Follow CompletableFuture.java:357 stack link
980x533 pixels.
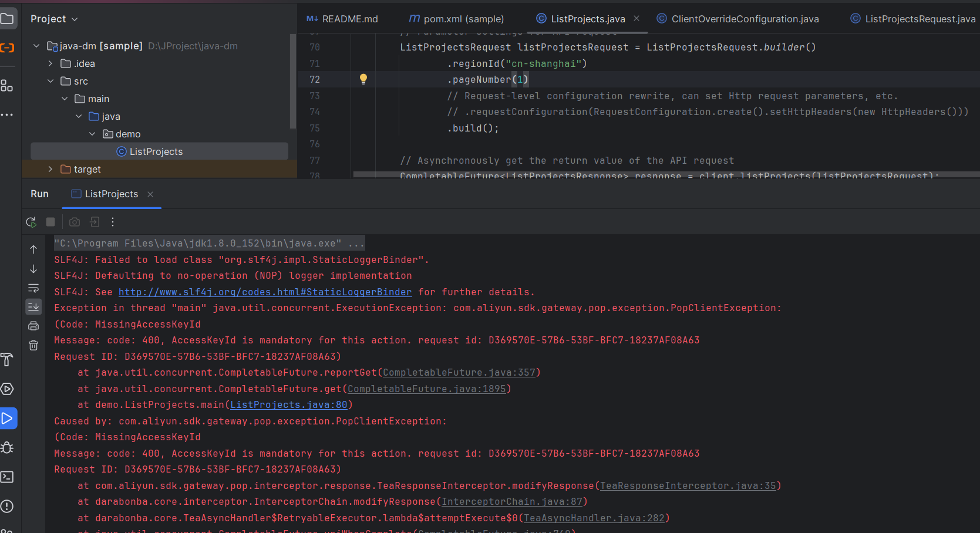tap(459, 373)
